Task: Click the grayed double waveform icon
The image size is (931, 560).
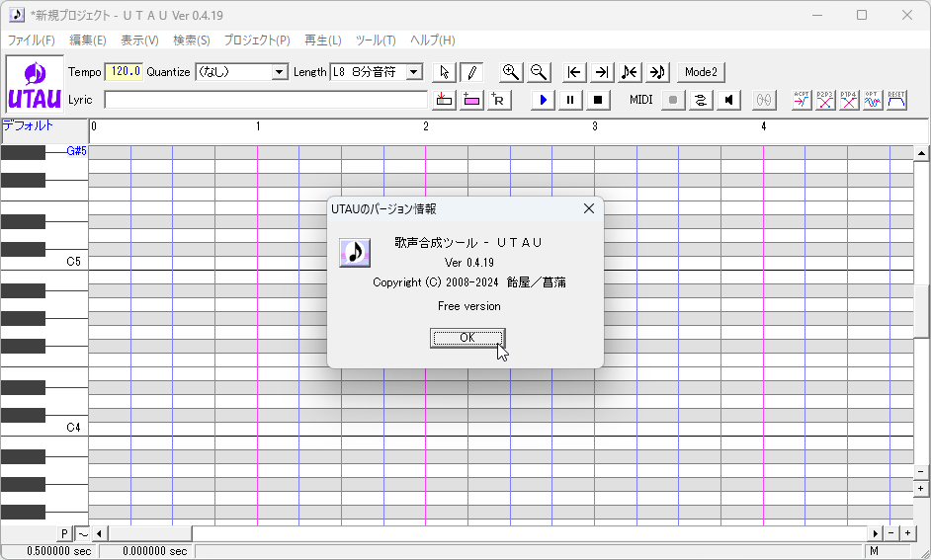Action: 764,100
